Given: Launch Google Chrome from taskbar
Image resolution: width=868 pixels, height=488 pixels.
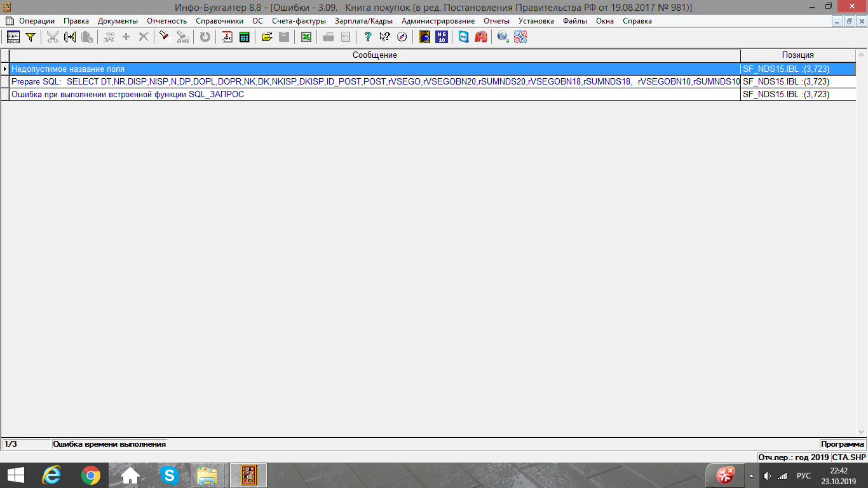Looking at the screenshot, I should (x=91, y=475).
